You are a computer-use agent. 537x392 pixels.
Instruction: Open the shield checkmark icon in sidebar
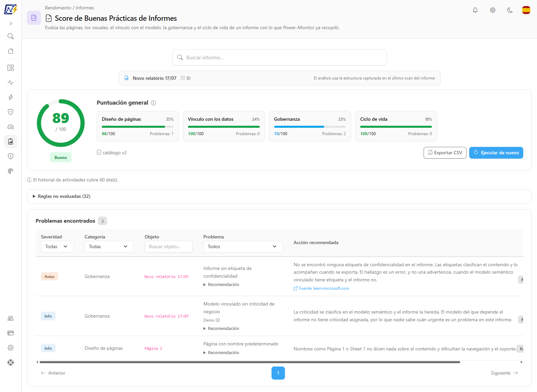point(11,112)
